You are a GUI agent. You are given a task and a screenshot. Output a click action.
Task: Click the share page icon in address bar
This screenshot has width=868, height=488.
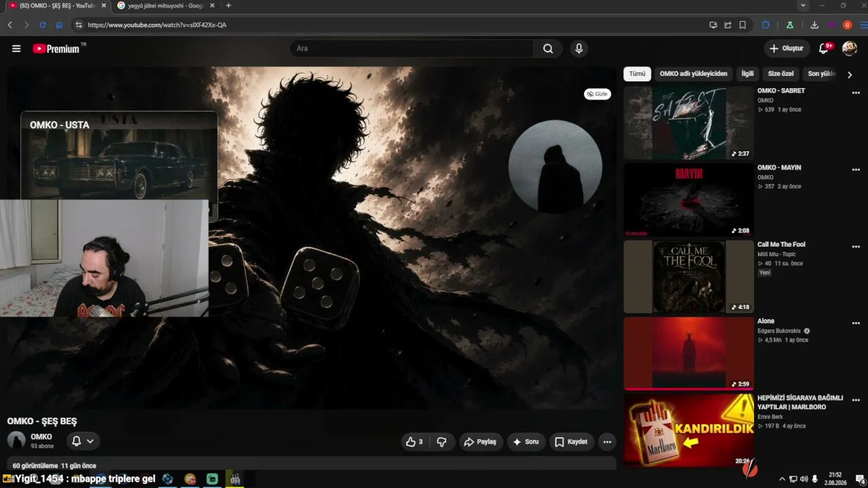[728, 25]
